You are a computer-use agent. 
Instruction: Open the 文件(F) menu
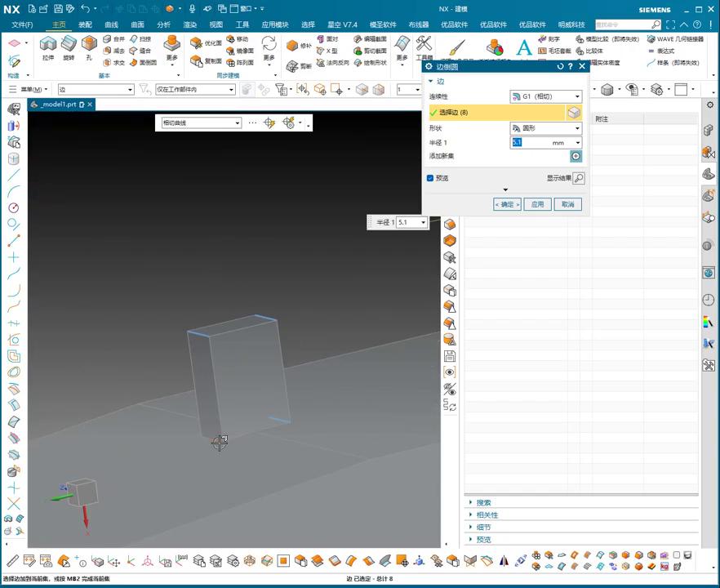[21, 24]
